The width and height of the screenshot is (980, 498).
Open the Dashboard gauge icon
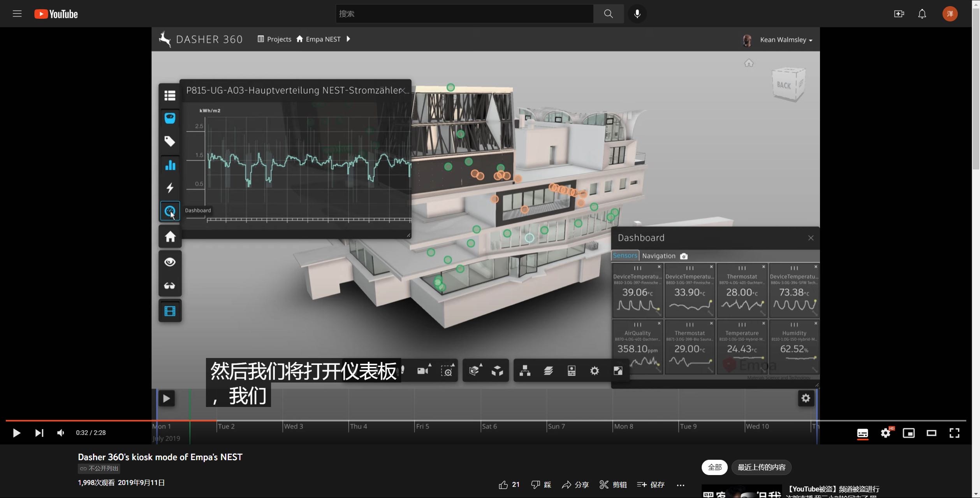coord(170,211)
